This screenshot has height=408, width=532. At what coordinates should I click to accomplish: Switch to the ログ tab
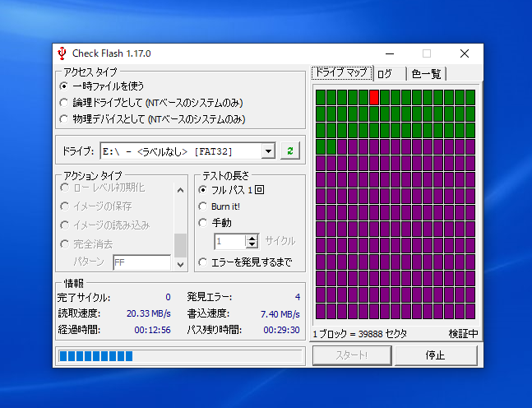tap(390, 74)
